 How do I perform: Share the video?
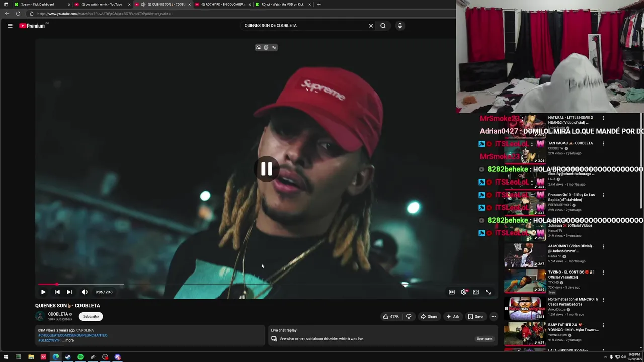(x=429, y=316)
